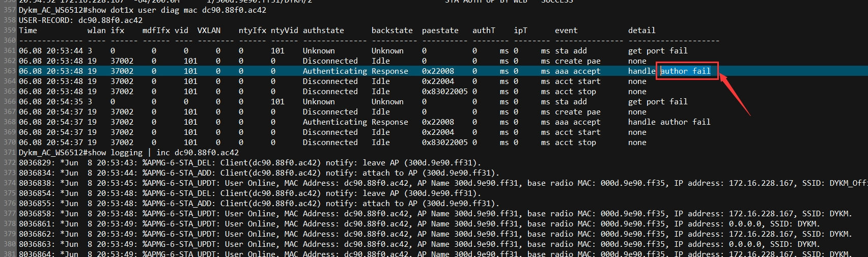Click the "event" column header

click(566, 31)
